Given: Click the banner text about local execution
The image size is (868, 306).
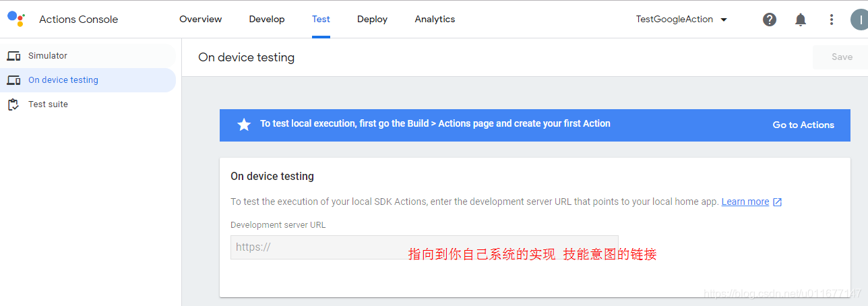Looking at the screenshot, I should pyautogui.click(x=435, y=124).
